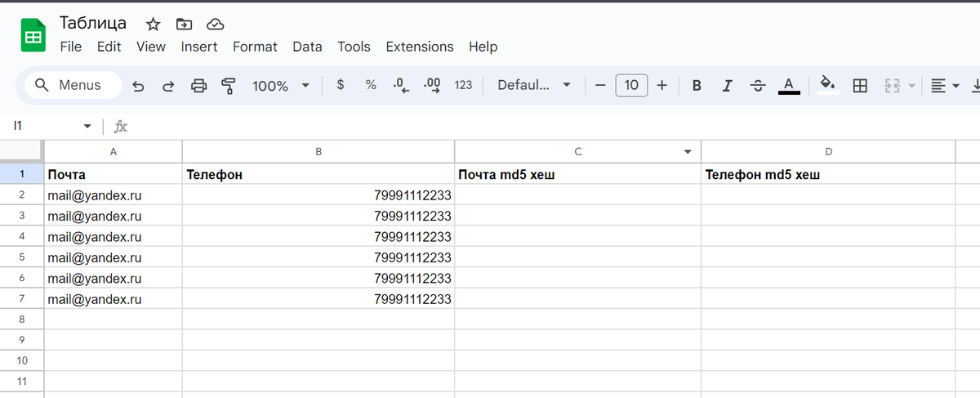Image resolution: width=980 pixels, height=398 pixels.
Task: Star the Таблица document
Action: (153, 23)
